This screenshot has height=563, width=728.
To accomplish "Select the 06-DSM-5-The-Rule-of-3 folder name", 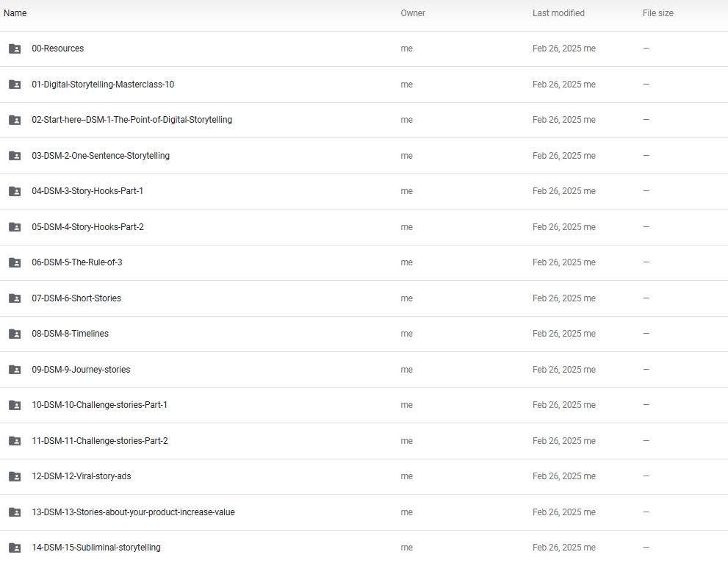I will pos(77,262).
